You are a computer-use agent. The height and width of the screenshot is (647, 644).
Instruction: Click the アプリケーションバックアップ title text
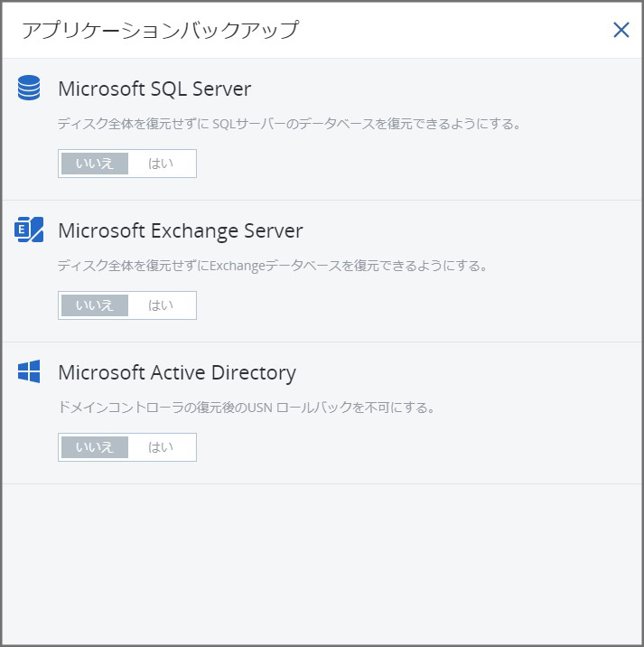point(160,30)
